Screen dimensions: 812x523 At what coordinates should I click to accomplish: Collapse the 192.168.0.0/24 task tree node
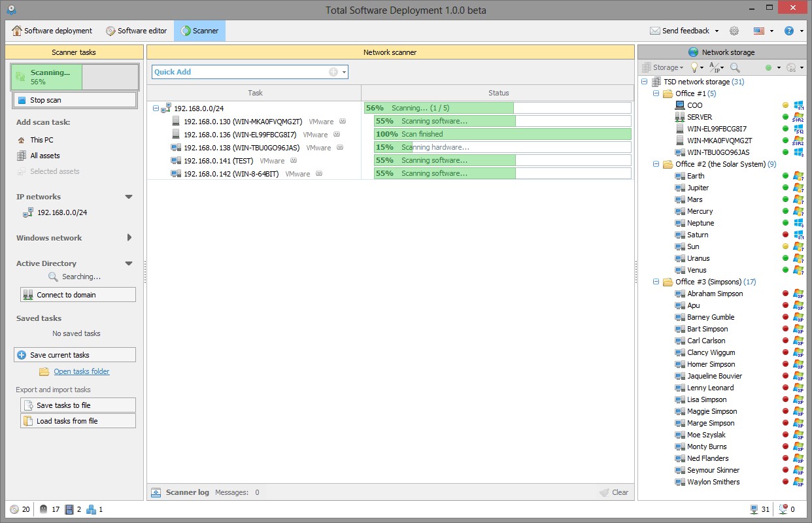click(x=156, y=109)
